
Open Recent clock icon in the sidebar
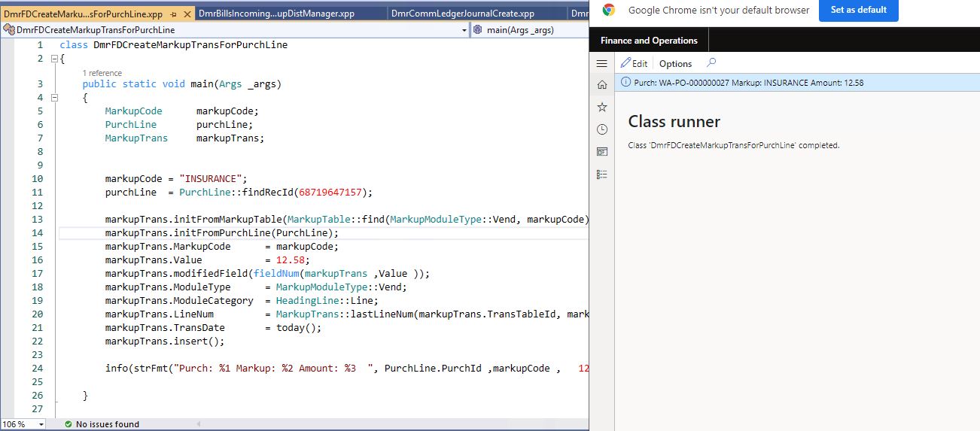601,129
